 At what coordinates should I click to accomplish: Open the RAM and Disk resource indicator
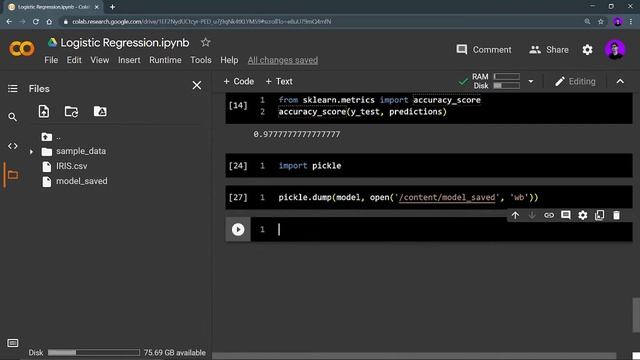point(496,81)
